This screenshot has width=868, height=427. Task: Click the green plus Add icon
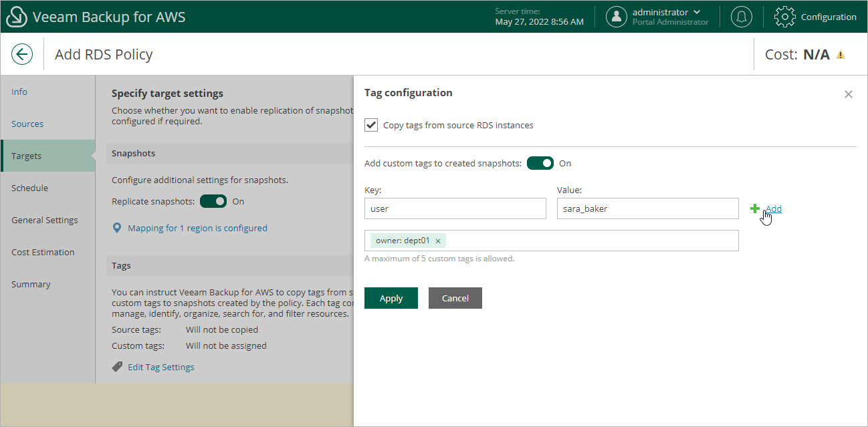click(x=755, y=208)
